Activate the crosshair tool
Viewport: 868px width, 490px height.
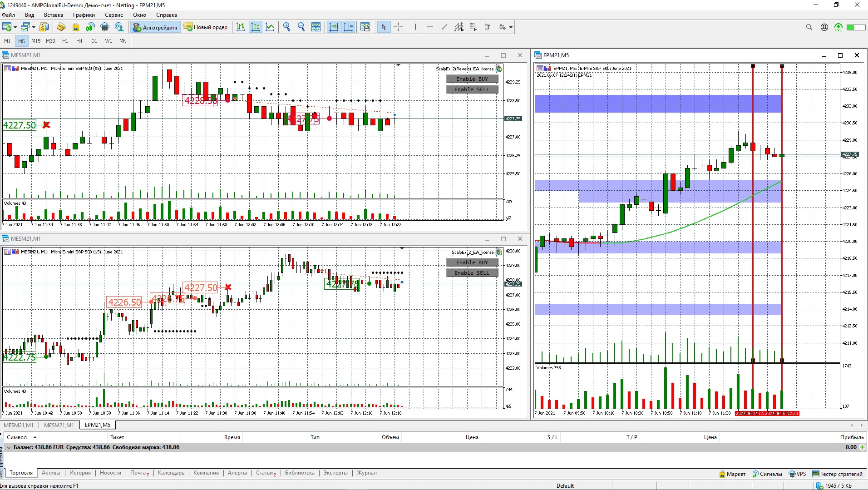pyautogui.click(x=398, y=27)
